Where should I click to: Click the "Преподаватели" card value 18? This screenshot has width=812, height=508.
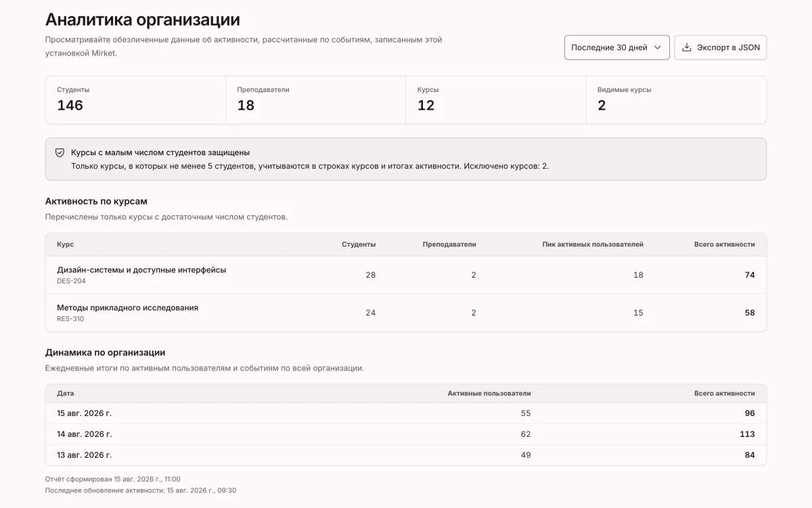pos(246,105)
